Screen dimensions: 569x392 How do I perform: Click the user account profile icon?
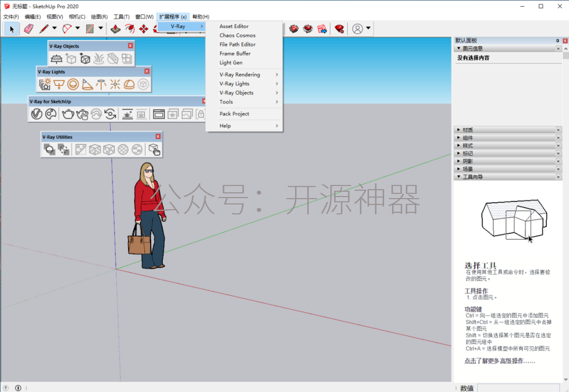tap(357, 28)
